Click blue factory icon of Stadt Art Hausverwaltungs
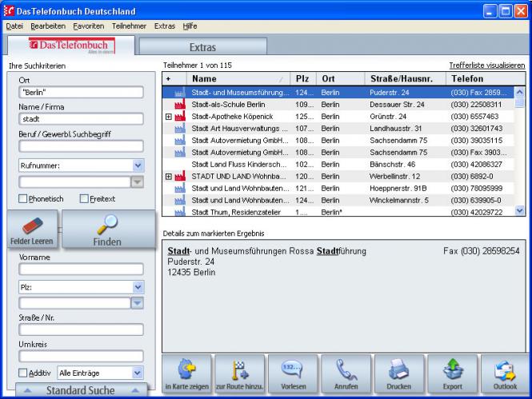 pos(180,128)
